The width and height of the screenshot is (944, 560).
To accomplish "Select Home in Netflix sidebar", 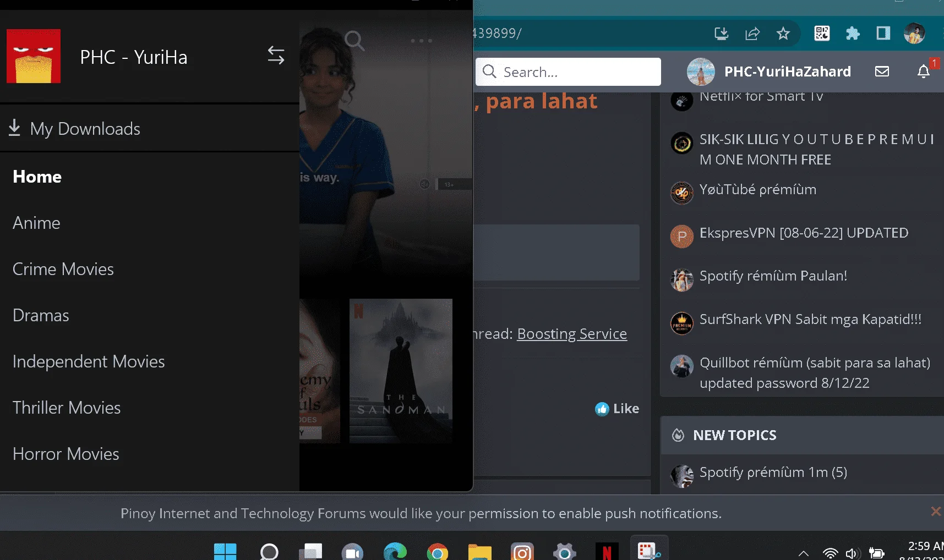I will [37, 177].
